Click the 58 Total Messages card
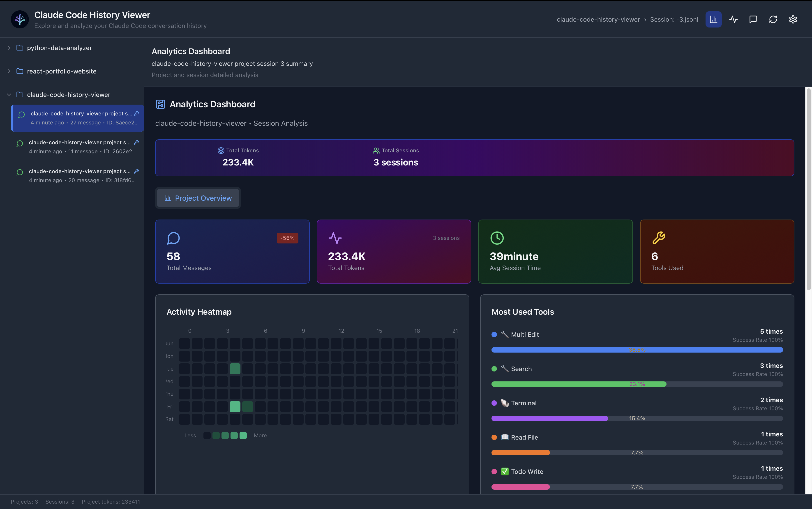The height and width of the screenshot is (509, 812). pos(232,252)
